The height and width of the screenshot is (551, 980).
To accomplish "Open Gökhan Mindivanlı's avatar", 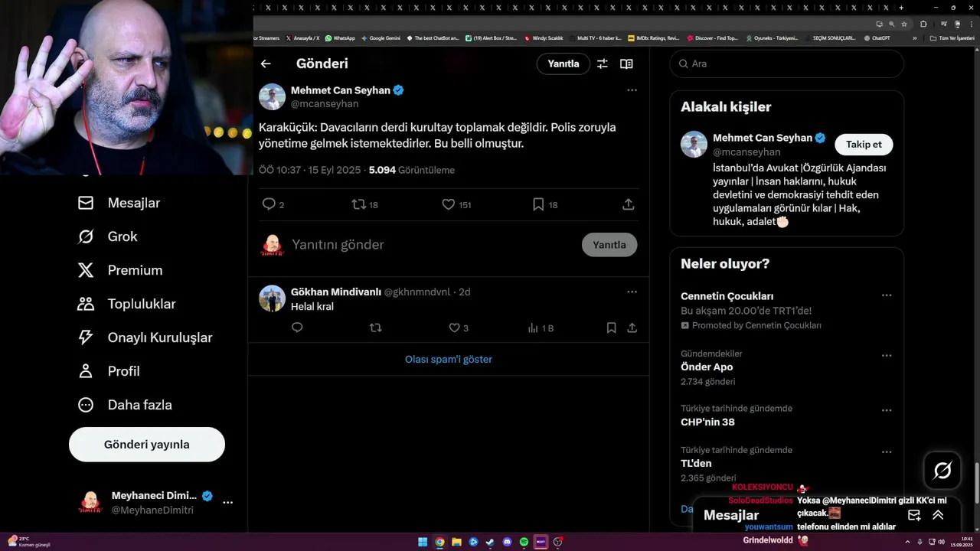I will pyautogui.click(x=272, y=298).
